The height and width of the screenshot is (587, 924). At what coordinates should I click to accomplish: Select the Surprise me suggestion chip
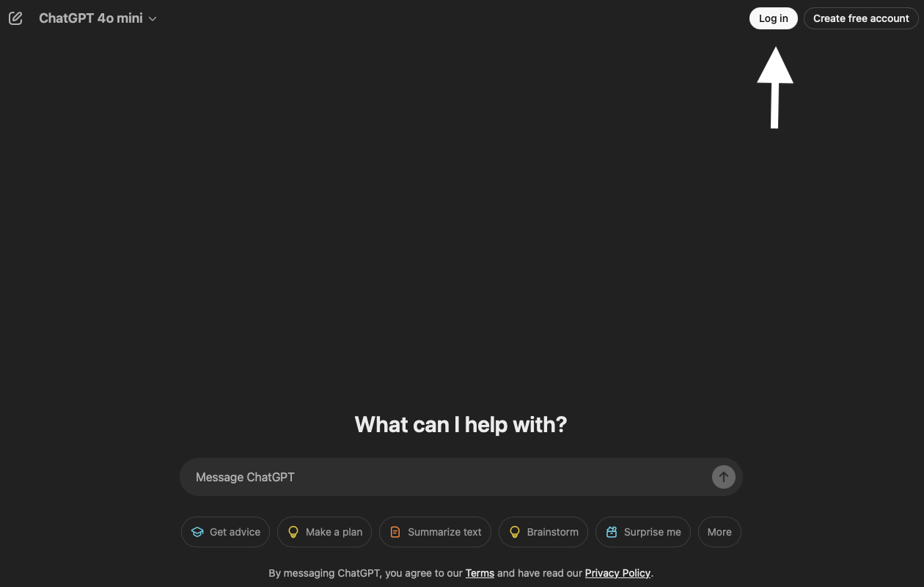643,532
